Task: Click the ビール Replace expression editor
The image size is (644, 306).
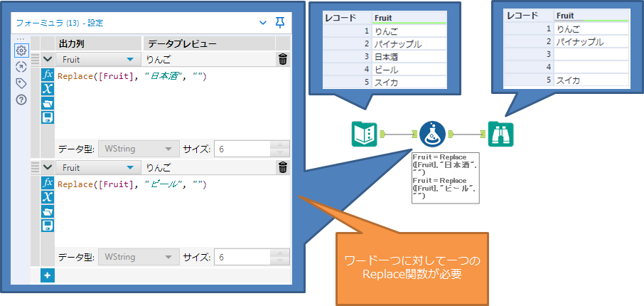Action: [173, 211]
